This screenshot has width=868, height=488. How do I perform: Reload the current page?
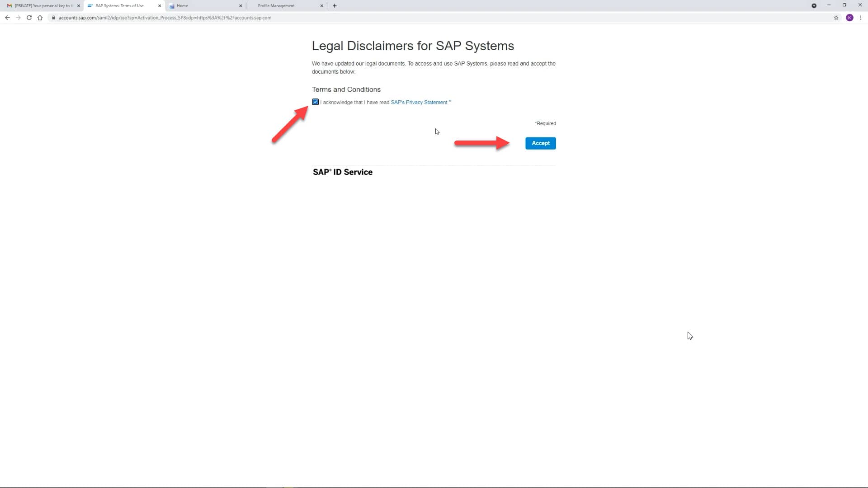pyautogui.click(x=29, y=18)
